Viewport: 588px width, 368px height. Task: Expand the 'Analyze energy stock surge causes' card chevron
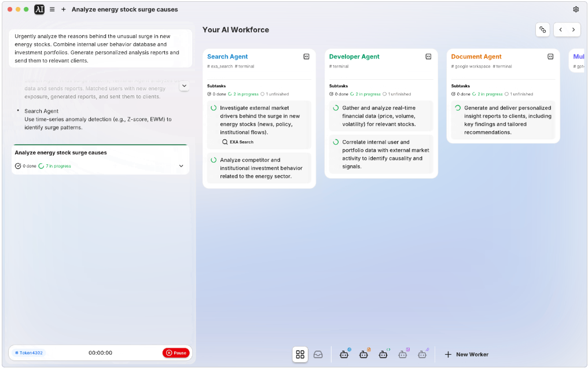tap(181, 166)
